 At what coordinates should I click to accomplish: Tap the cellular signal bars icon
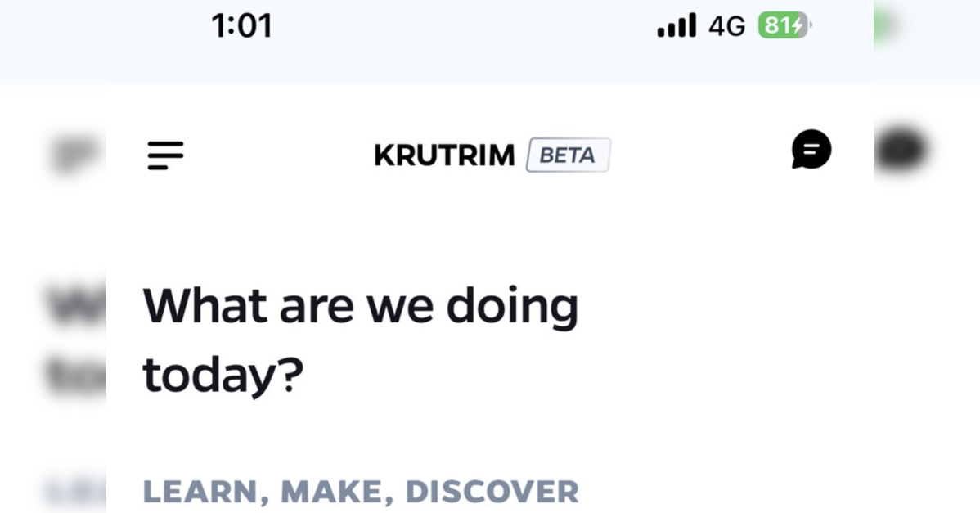pos(676,26)
